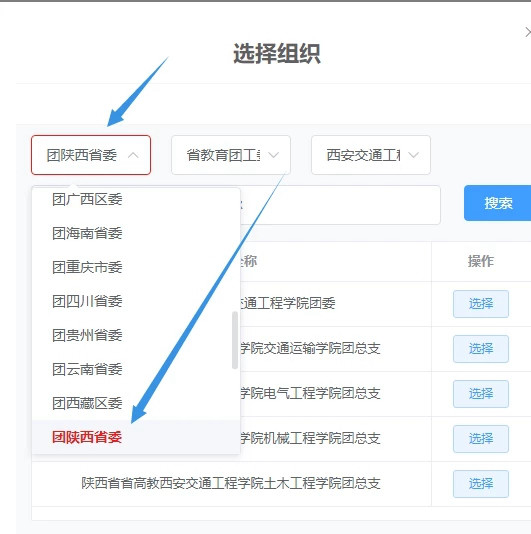This screenshot has width=531, height=534.
Task: Click 选择 for 电气工程学院团总支 row
Action: tap(481, 394)
